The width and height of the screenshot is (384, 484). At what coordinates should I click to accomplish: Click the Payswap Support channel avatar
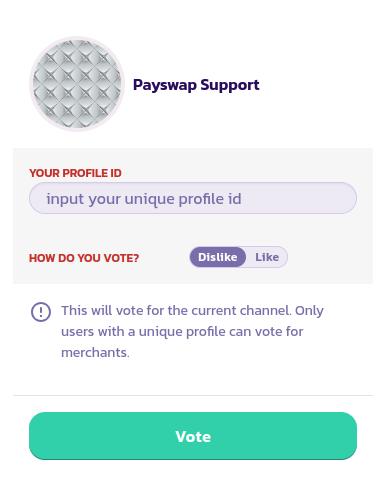point(77,84)
